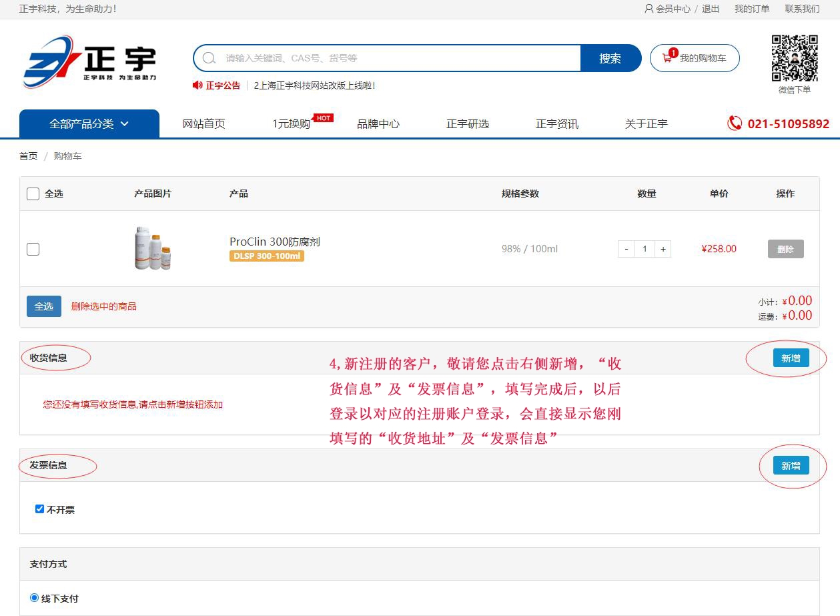Click the ¥258.00 unit price

coord(719,249)
